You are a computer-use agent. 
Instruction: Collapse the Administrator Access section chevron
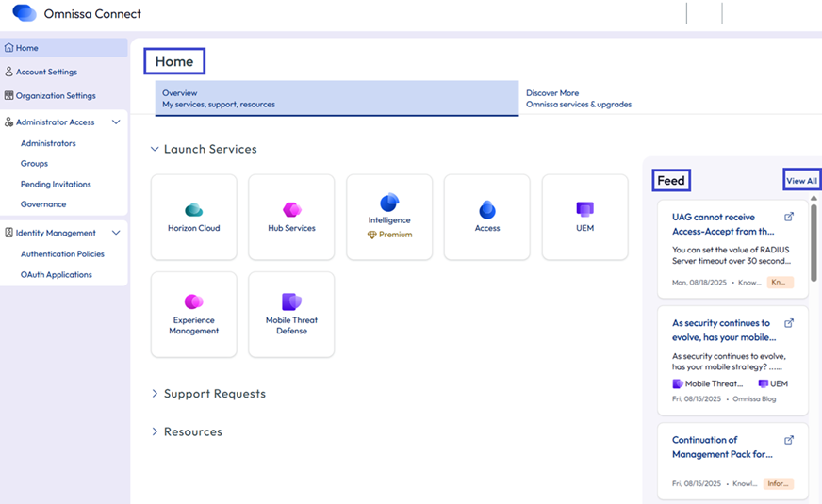[116, 122]
